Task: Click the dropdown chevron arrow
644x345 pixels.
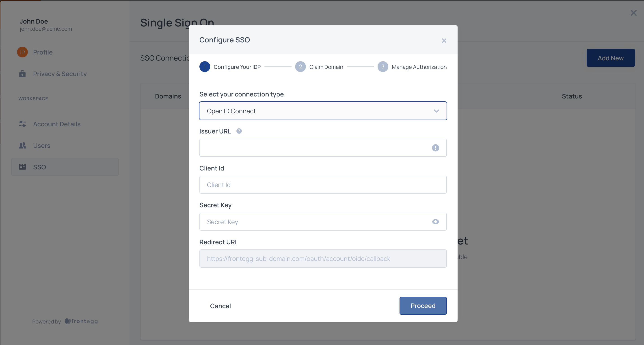Action: (x=436, y=111)
